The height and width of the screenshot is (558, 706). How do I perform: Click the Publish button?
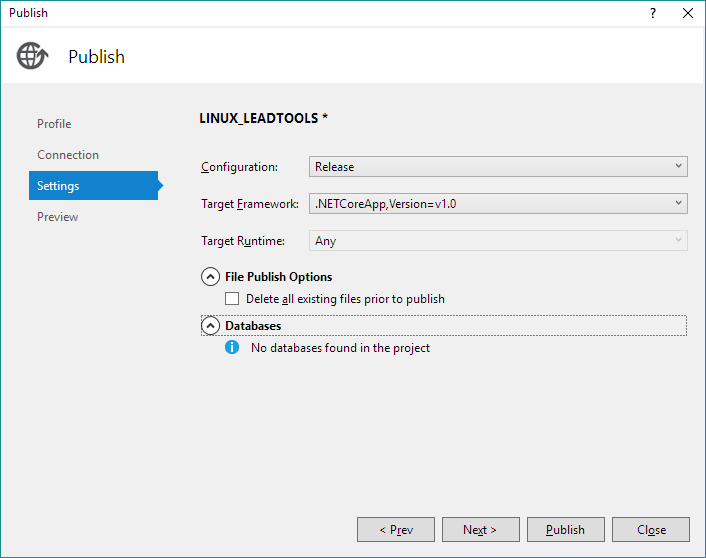coord(566,530)
